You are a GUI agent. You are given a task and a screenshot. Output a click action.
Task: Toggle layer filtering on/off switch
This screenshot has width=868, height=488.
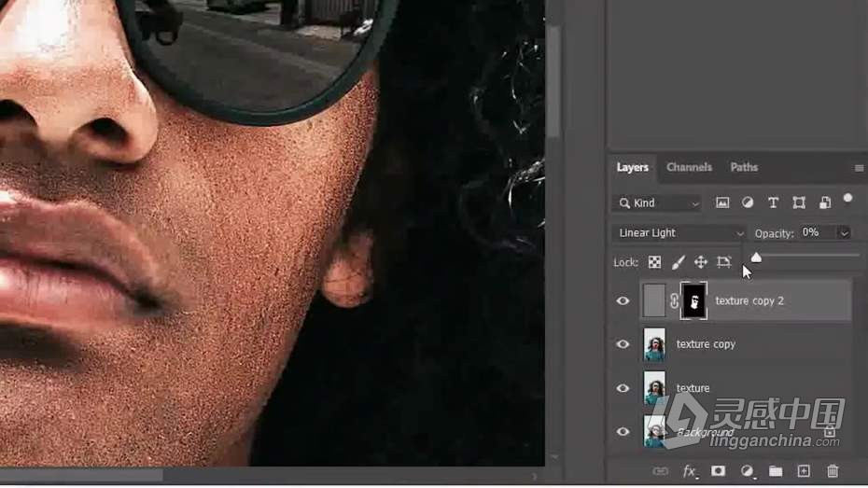click(847, 198)
